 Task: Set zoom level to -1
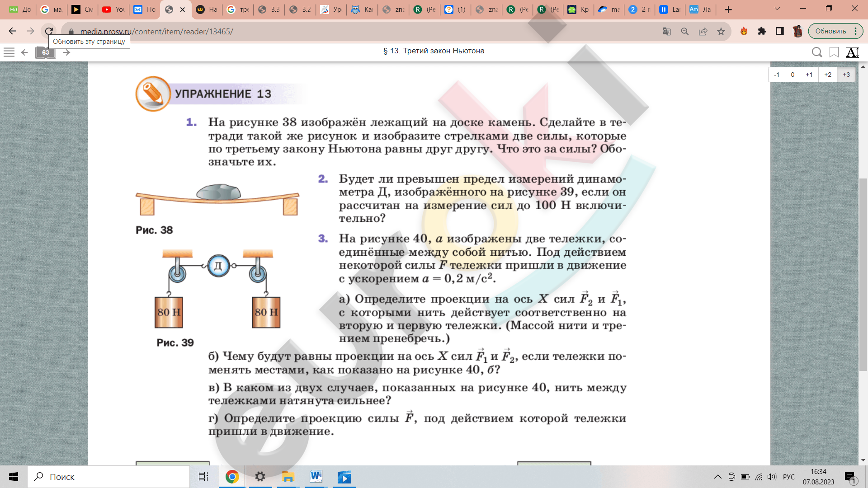[777, 75]
